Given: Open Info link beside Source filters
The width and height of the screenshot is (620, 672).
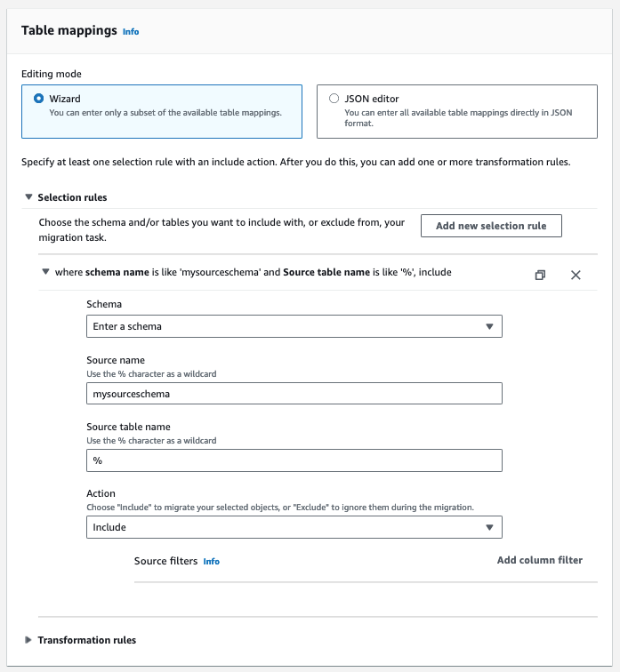Looking at the screenshot, I should pos(211,562).
